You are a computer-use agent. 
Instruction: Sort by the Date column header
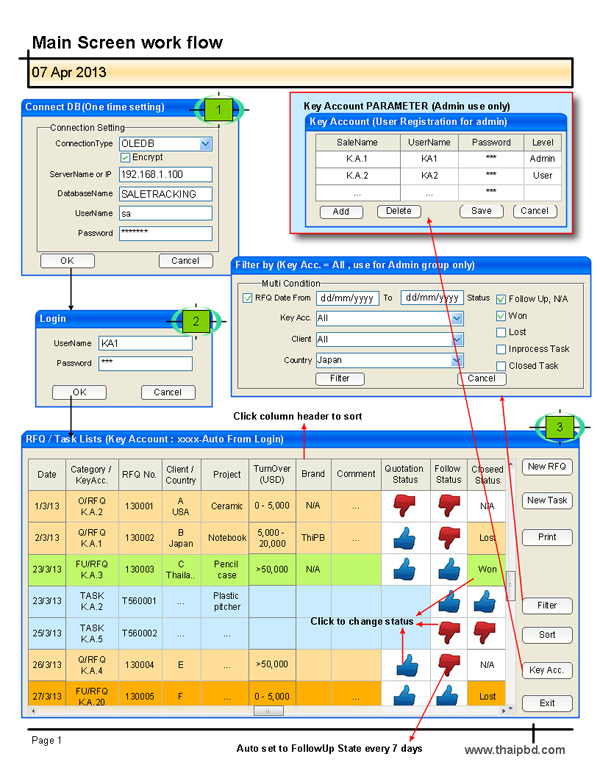(47, 474)
